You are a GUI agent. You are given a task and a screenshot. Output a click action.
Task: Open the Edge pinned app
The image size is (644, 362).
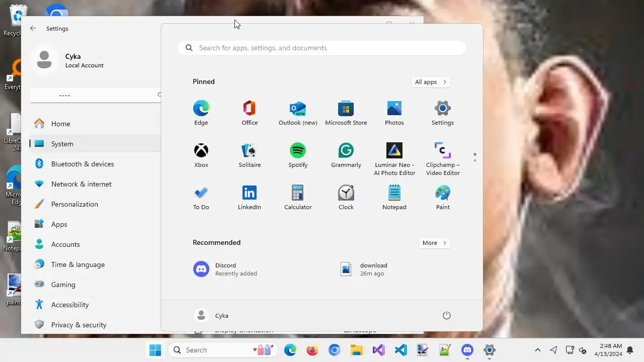coord(201,113)
